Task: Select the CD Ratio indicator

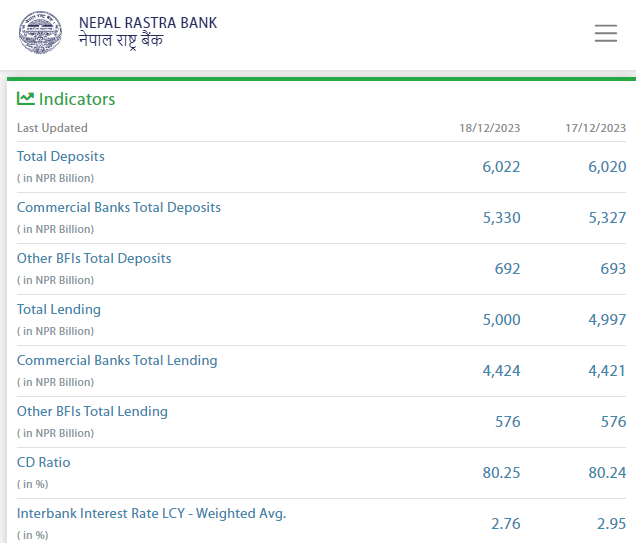Action: (44, 463)
